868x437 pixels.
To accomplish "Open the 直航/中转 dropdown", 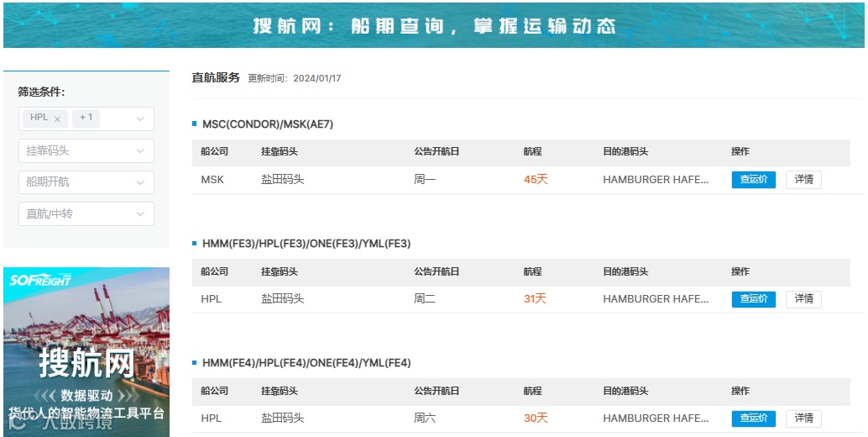I will (86, 213).
